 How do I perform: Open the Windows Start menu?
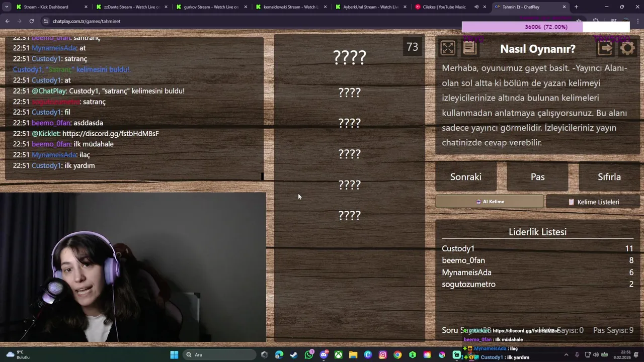(174, 354)
